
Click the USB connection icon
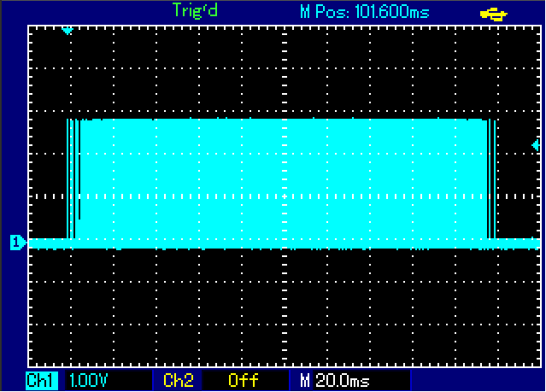(493, 15)
